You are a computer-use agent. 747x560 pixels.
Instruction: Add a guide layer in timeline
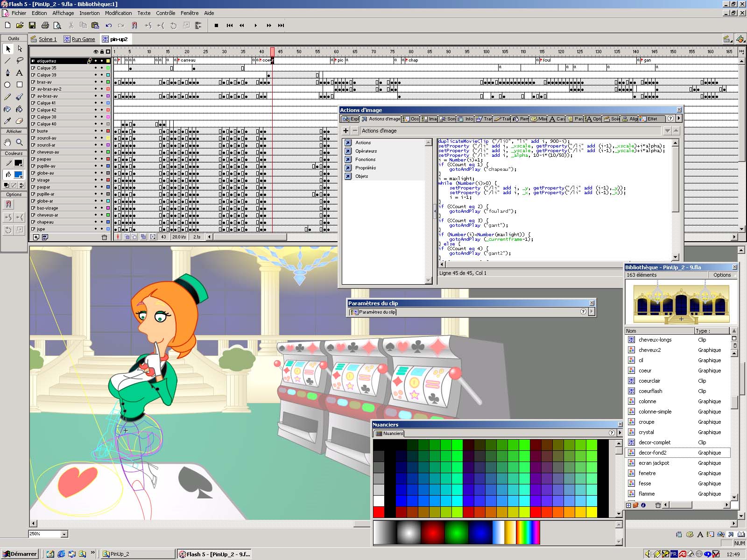click(x=45, y=237)
